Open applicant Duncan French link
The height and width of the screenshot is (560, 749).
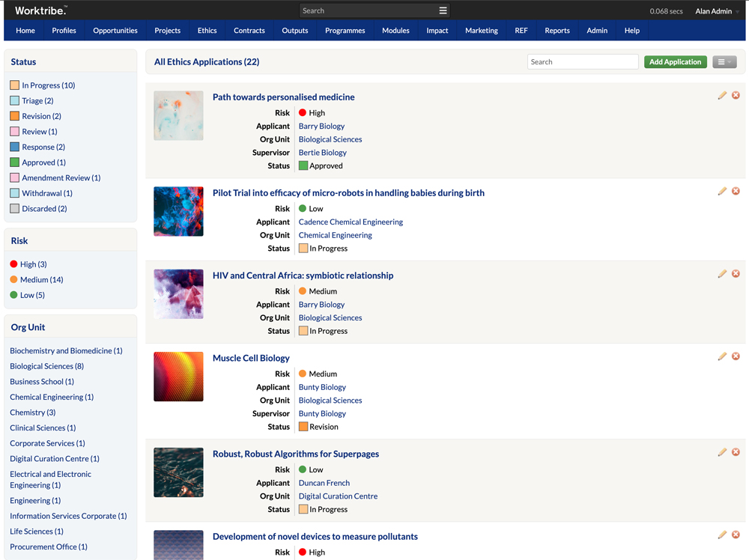(324, 483)
